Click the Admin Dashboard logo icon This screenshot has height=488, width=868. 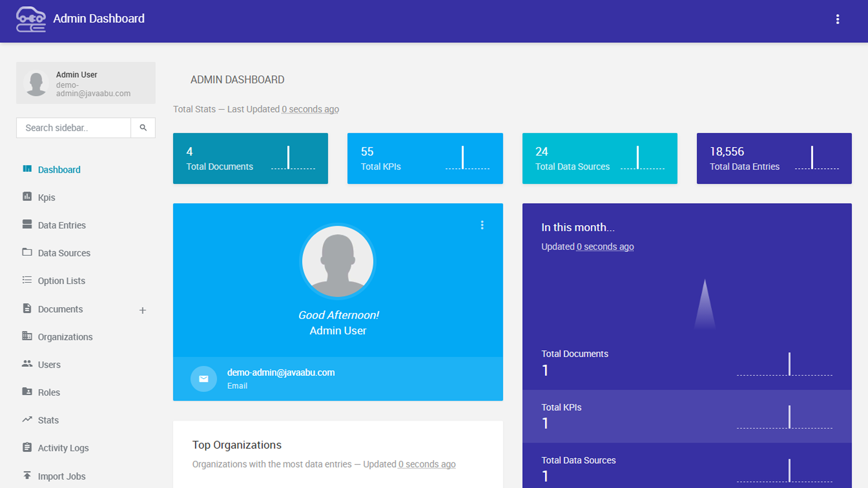point(31,19)
